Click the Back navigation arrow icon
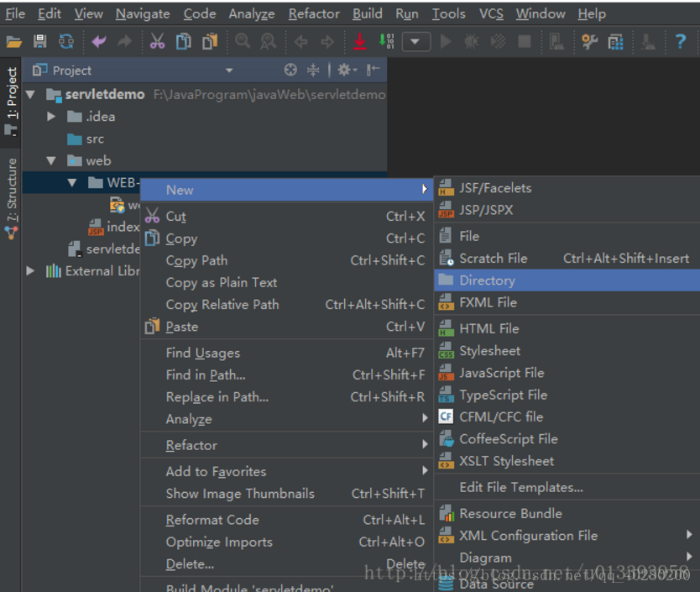The image size is (700, 592). point(300,42)
